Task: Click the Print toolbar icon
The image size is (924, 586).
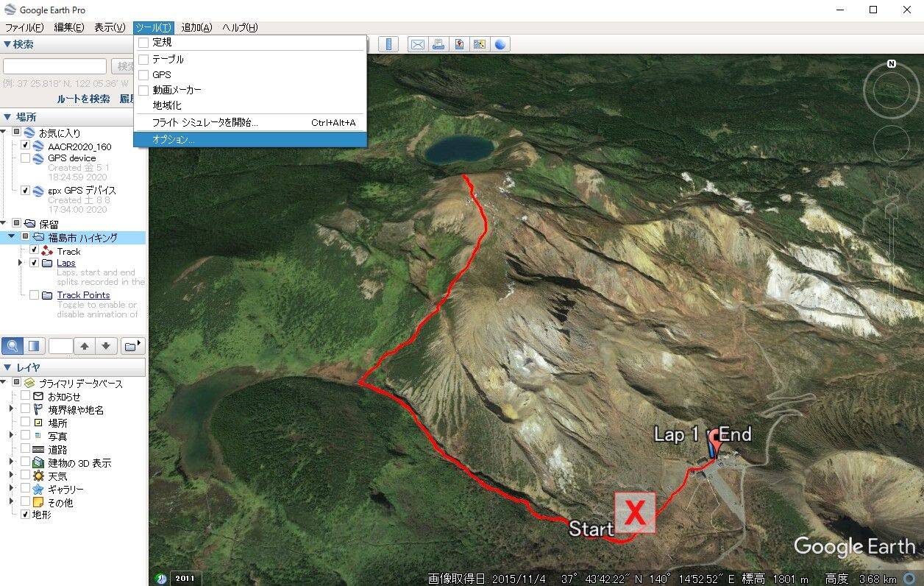Action: point(438,44)
